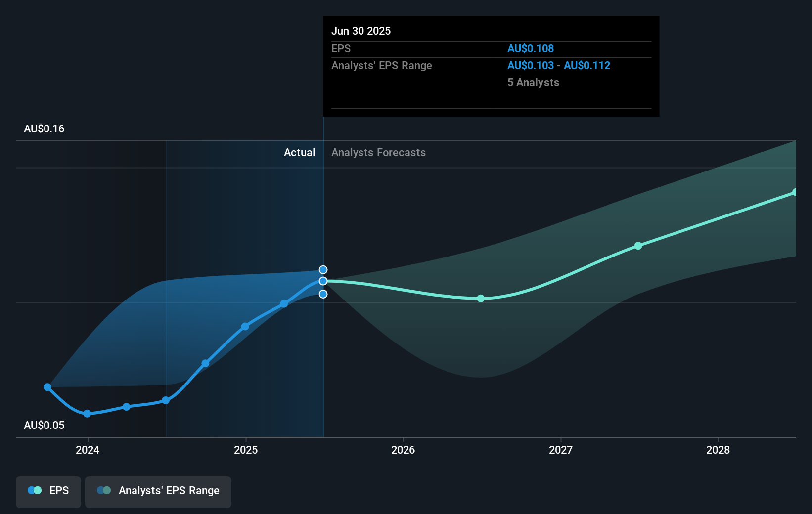Click the Analysts' EPS Range legend icon

[103, 490]
